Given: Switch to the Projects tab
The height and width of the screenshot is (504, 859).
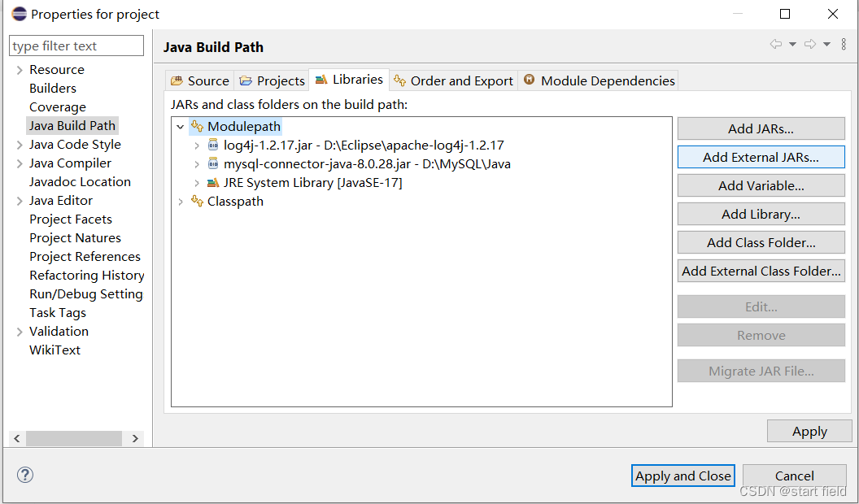Looking at the screenshot, I should pos(271,80).
